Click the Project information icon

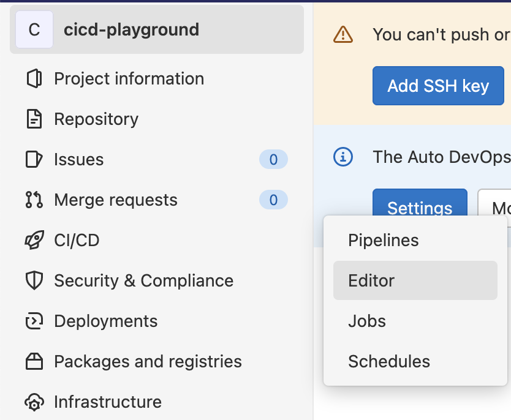(x=34, y=79)
